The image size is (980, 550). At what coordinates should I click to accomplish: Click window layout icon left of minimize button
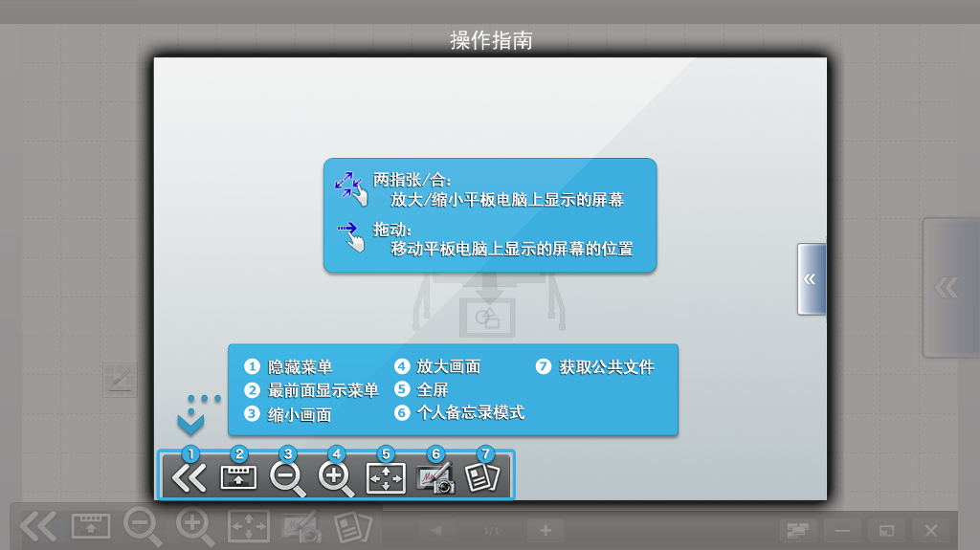click(x=795, y=530)
